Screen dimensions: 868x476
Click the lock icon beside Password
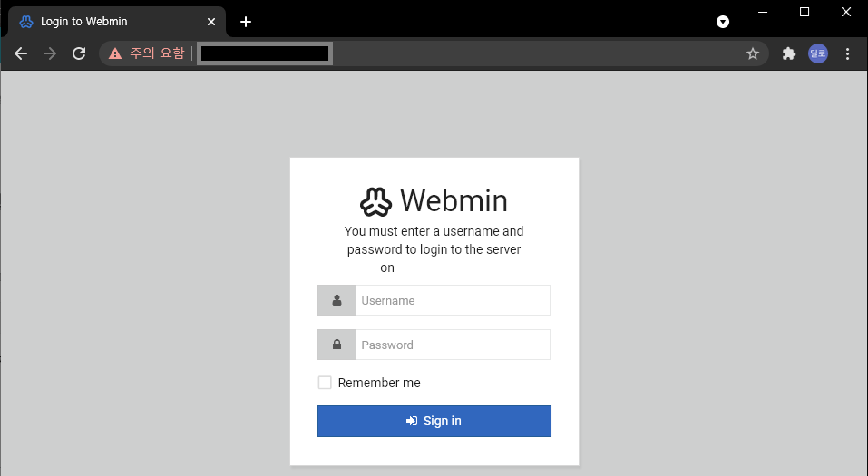pos(336,345)
